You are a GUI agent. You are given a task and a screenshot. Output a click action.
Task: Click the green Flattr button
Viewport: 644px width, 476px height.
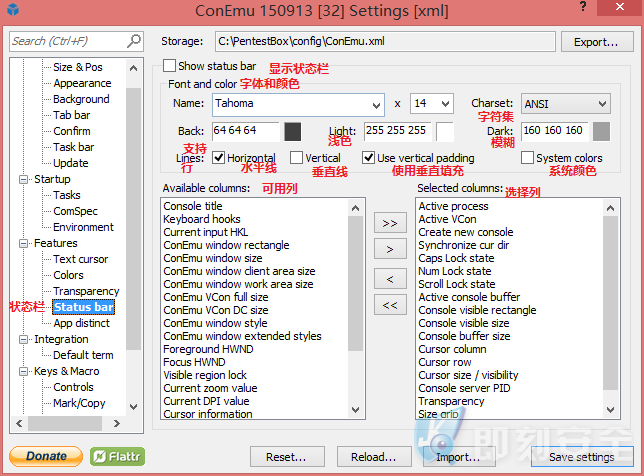(x=117, y=456)
